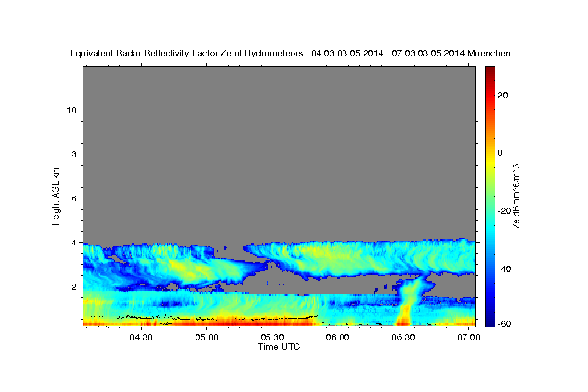Click the station name 'Muenchen'

pos(489,54)
